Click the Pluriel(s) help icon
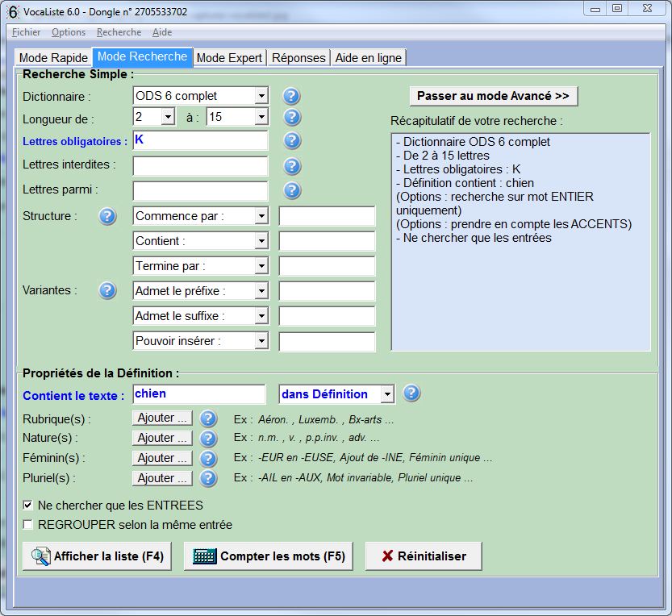 click(208, 478)
